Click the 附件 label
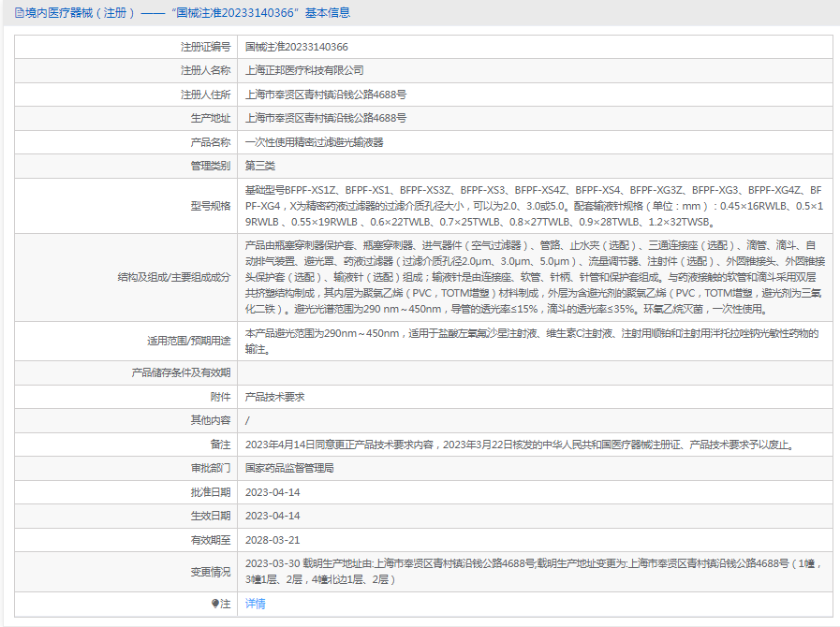Screen dimensions: 840x627 pos(220,397)
